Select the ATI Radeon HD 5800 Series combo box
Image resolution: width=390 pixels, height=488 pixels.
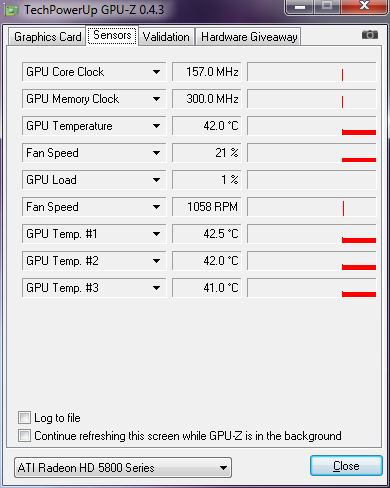(123, 468)
